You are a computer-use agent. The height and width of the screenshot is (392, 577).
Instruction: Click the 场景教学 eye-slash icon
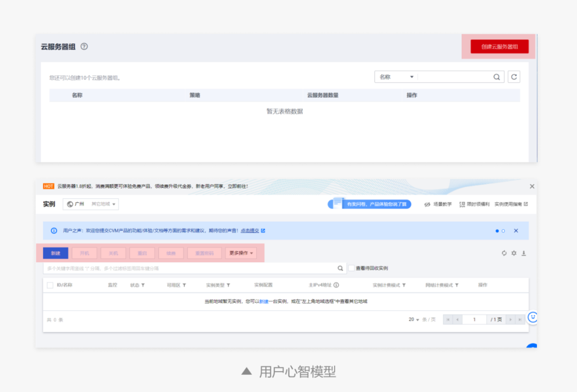427,205
